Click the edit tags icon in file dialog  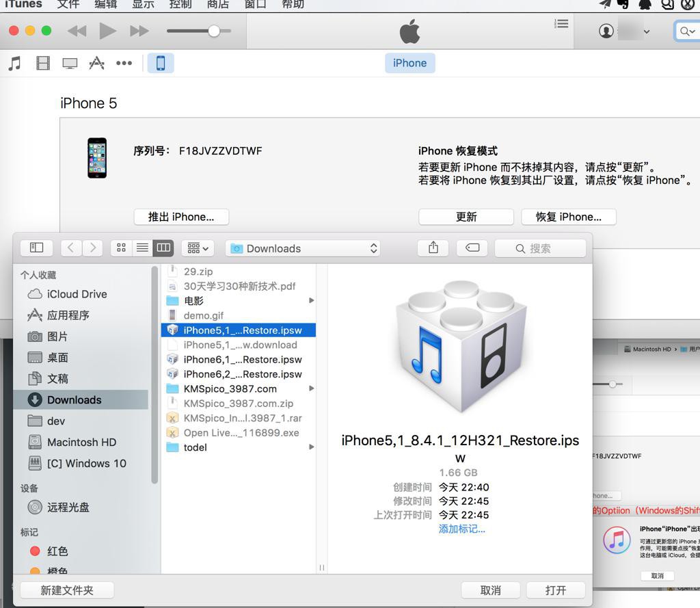point(472,248)
